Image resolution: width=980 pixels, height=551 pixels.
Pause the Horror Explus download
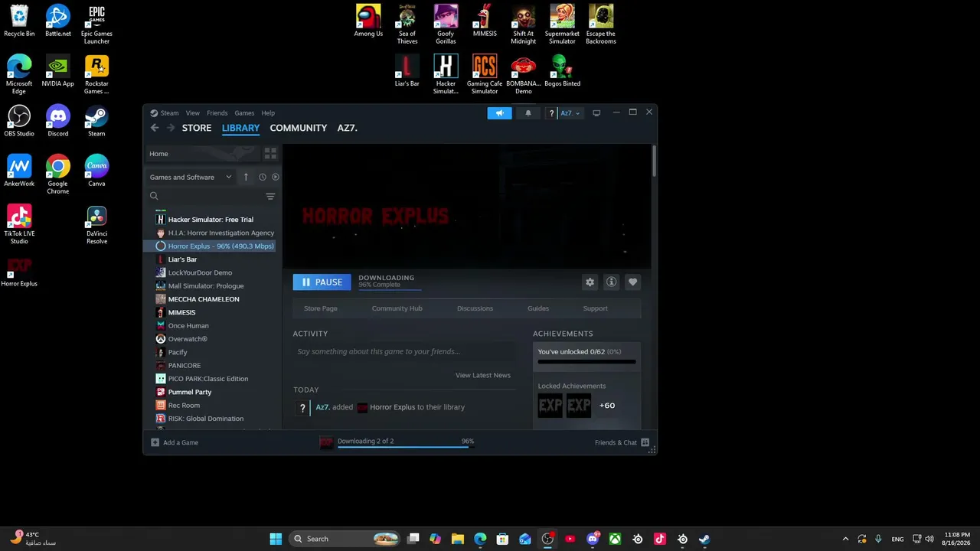(322, 282)
